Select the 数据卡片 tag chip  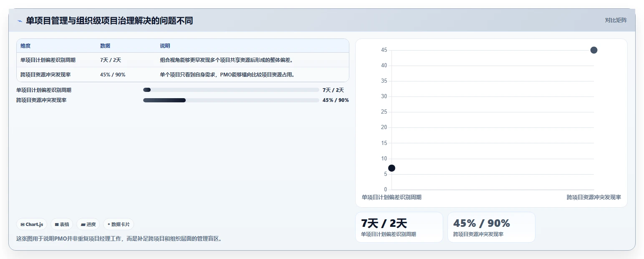119,224
